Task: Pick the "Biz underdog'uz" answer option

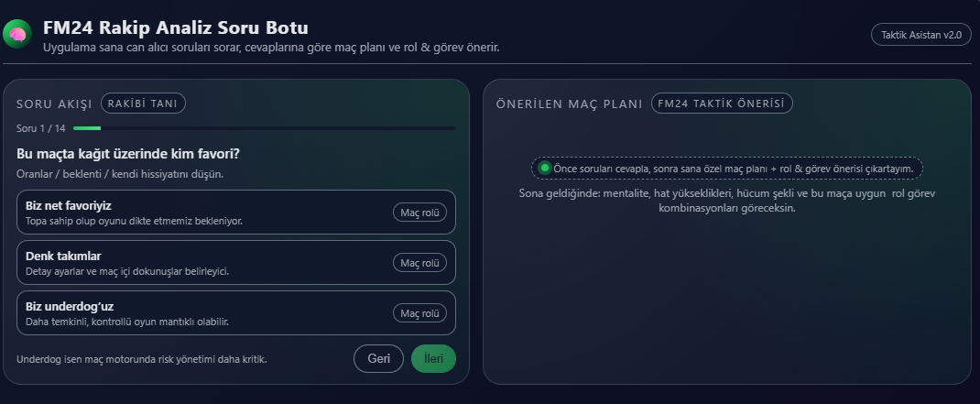Action: point(183,313)
